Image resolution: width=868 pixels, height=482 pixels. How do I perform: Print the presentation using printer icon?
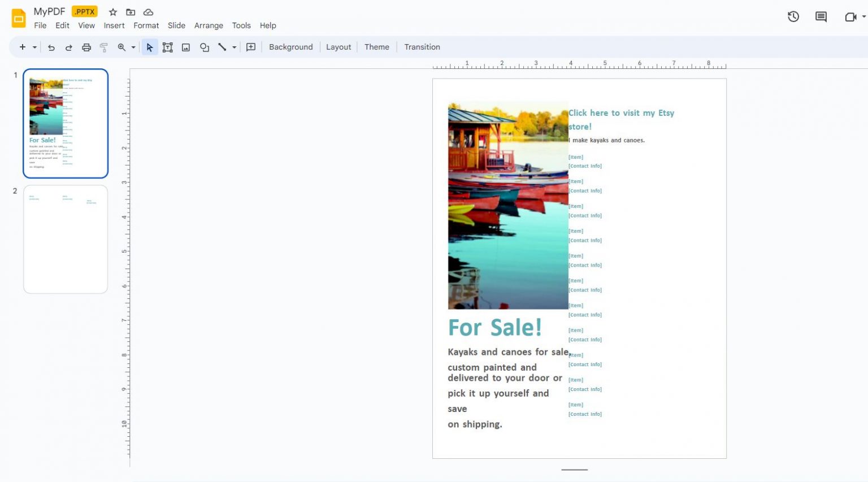[86, 47]
